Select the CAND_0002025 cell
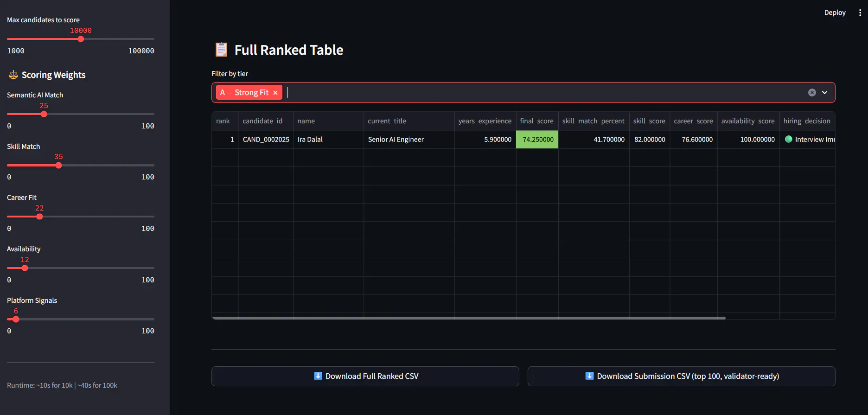 coord(266,140)
